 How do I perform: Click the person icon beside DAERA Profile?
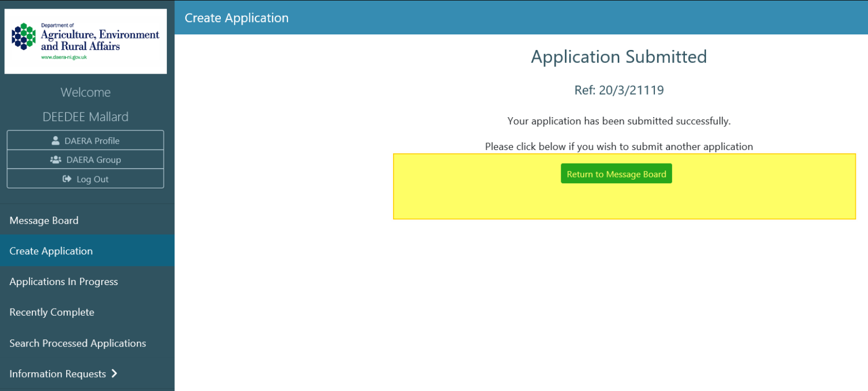click(x=55, y=140)
